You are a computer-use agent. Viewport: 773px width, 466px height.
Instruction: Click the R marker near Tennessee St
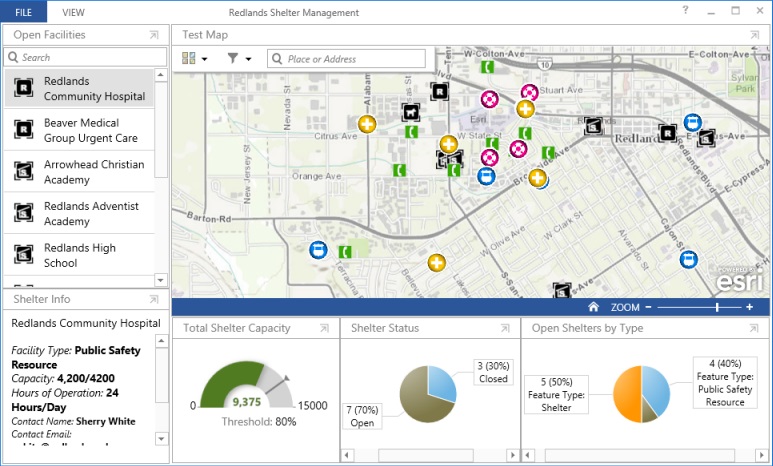click(x=439, y=92)
